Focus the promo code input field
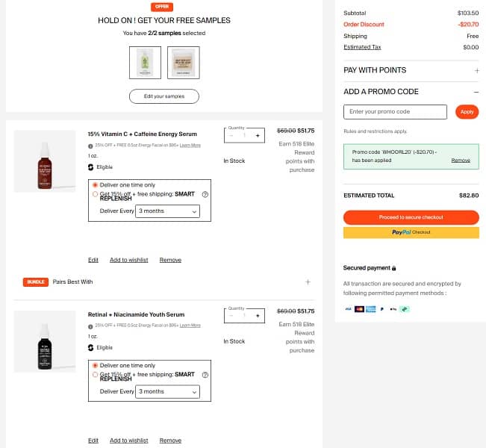This screenshot has height=448, width=486. 396,112
